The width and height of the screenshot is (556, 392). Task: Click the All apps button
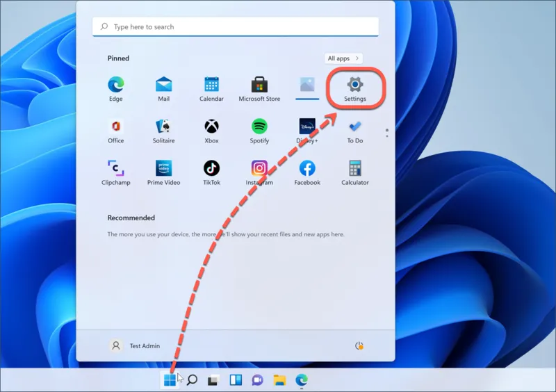pos(343,58)
